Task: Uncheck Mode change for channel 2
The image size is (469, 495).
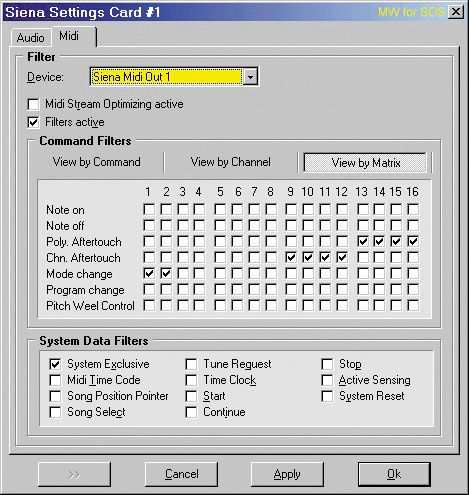Action: [166, 273]
